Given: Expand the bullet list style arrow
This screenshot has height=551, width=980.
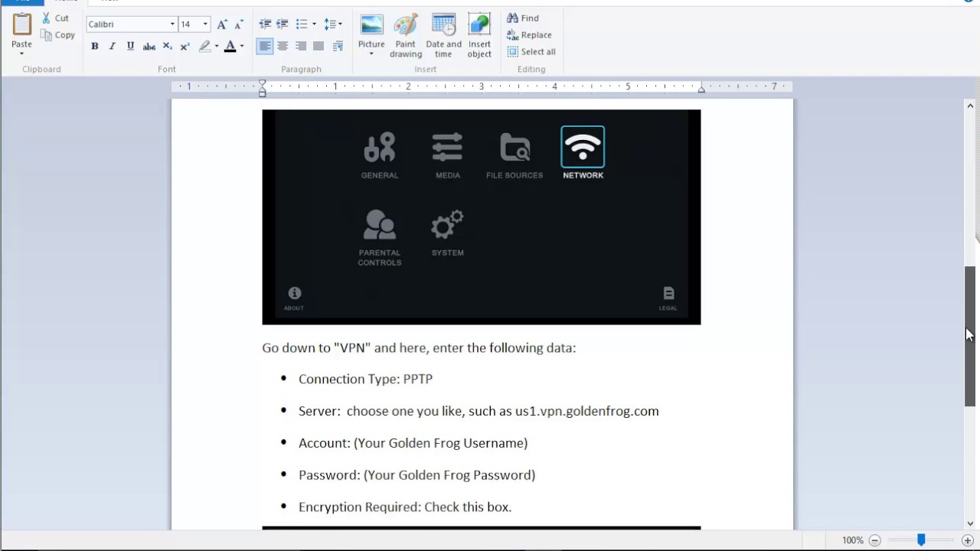Looking at the screenshot, I should (x=314, y=24).
